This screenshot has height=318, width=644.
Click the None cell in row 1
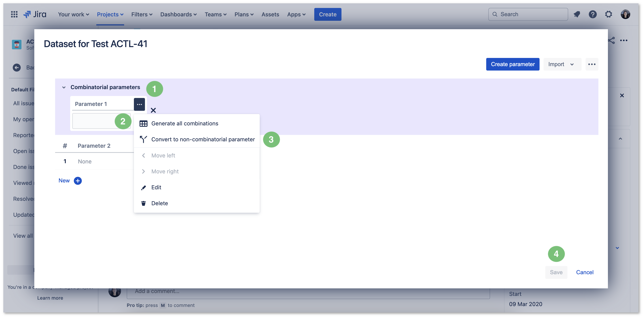click(85, 162)
